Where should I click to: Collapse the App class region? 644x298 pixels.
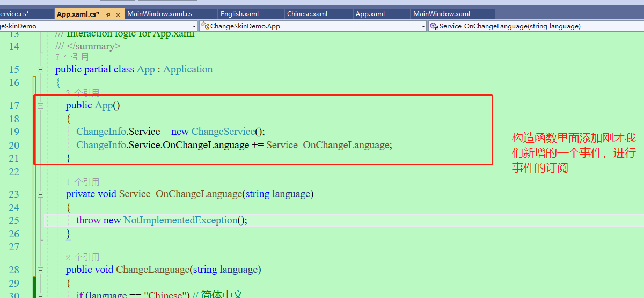(40, 69)
